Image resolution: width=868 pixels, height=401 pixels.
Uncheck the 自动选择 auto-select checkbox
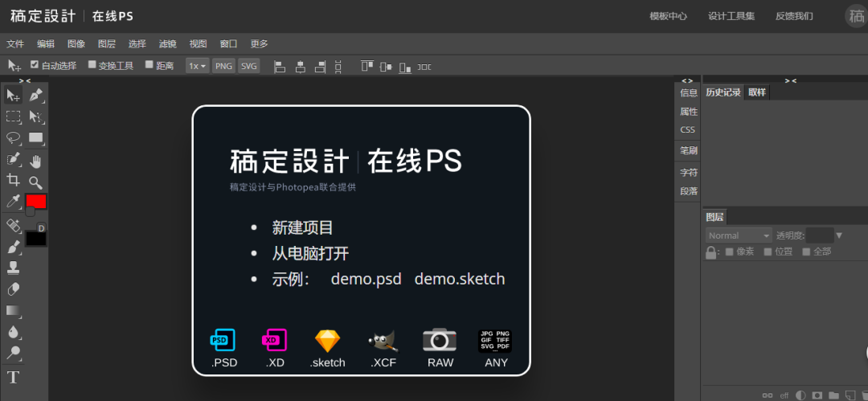click(x=35, y=65)
